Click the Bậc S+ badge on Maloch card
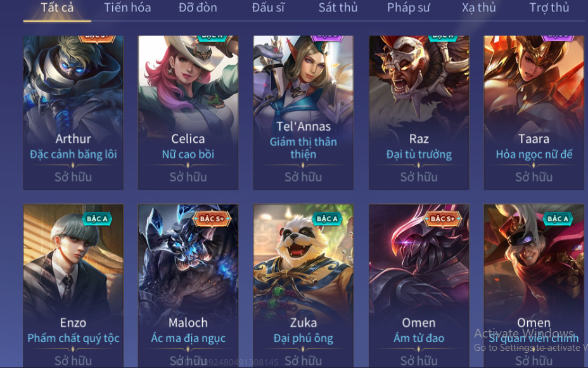Viewport: 588px width, 368px height. click(212, 219)
